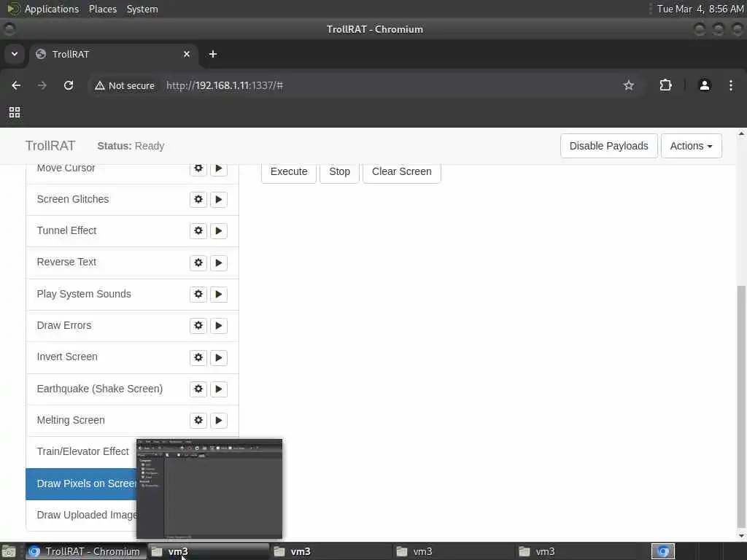Open the Actions dropdown
This screenshot has height=560, width=747.
(x=692, y=146)
